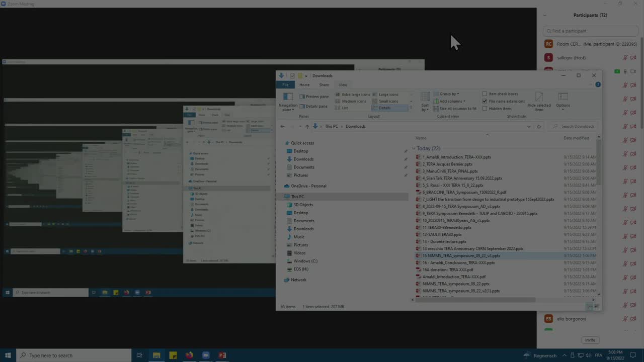Image resolution: width=644 pixels, height=362 pixels.
Task: Click Size all columns to fit
Action: [455, 109]
